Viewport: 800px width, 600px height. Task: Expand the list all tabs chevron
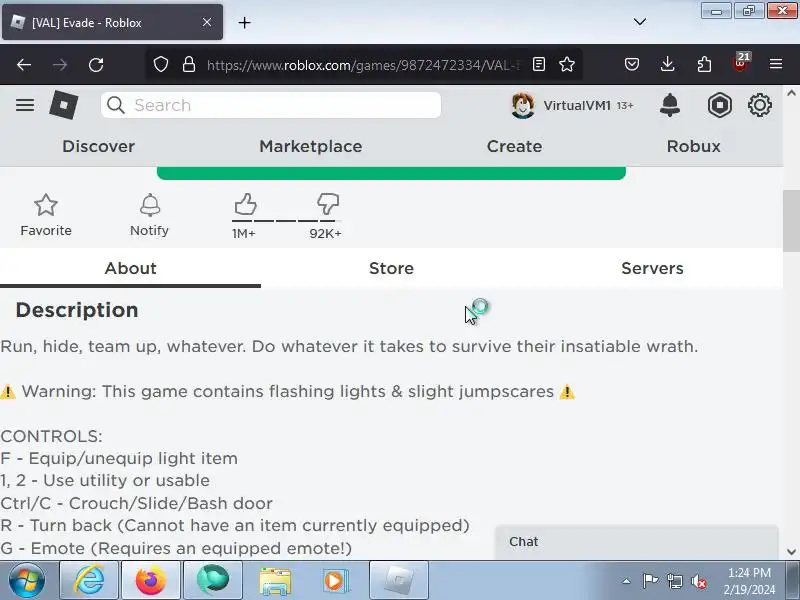coord(640,22)
